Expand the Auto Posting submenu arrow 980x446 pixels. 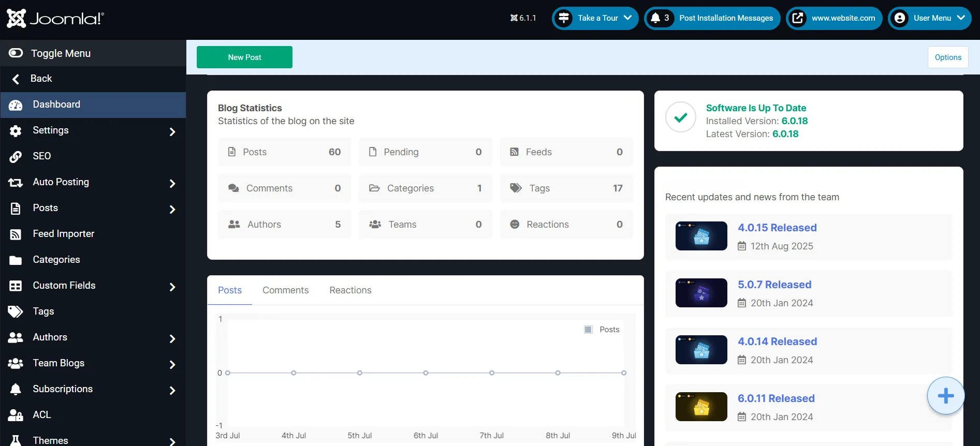click(172, 184)
